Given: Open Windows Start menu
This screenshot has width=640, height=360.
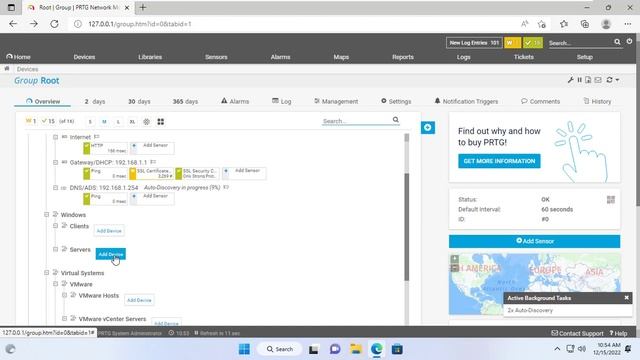Looking at the screenshot, I should pos(244,349).
